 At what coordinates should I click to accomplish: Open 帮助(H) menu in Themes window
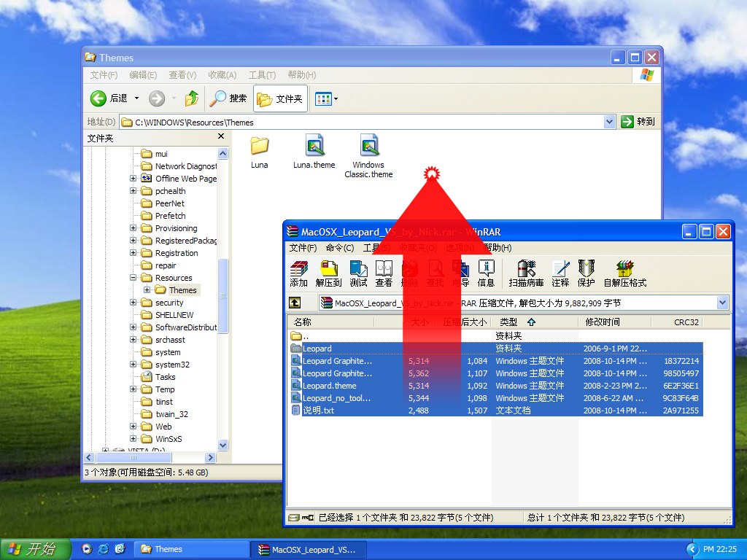301,75
